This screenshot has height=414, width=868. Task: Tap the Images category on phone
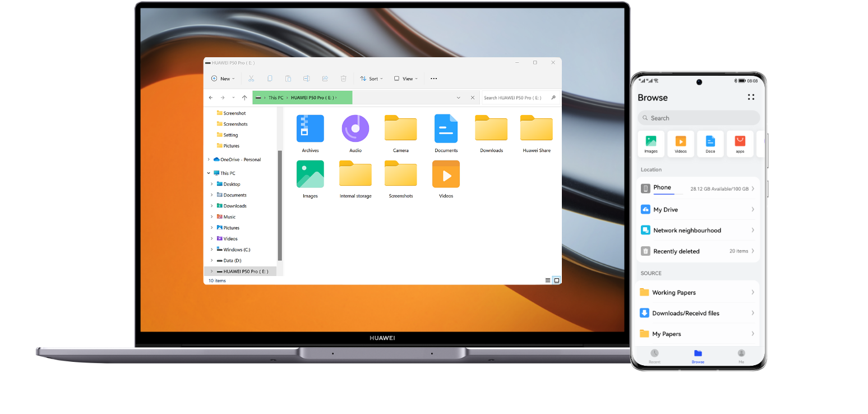click(651, 144)
